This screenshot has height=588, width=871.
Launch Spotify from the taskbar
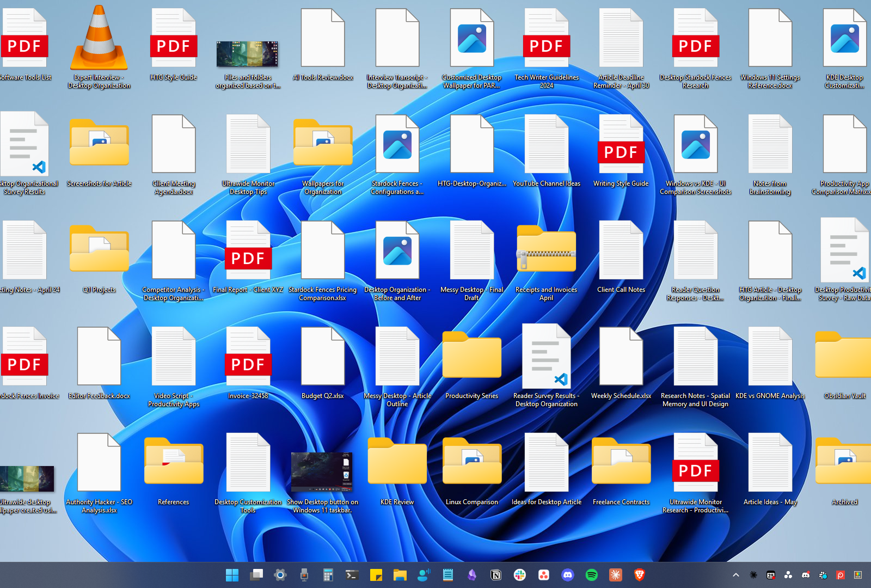click(592, 575)
